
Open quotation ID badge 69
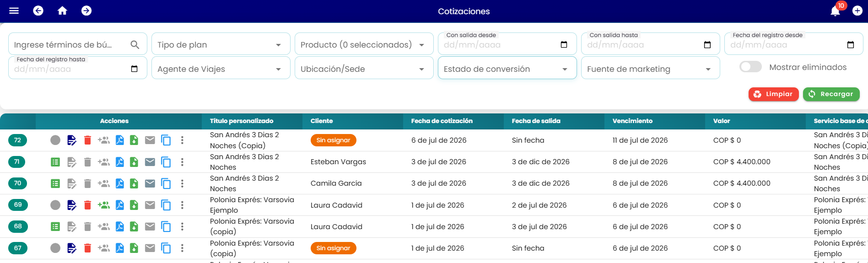tap(17, 205)
